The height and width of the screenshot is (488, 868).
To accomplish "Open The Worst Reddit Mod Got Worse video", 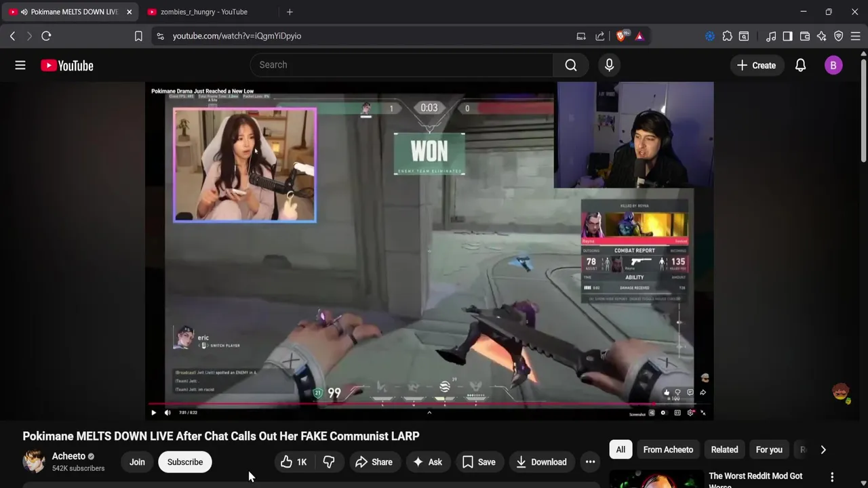I will (x=755, y=479).
